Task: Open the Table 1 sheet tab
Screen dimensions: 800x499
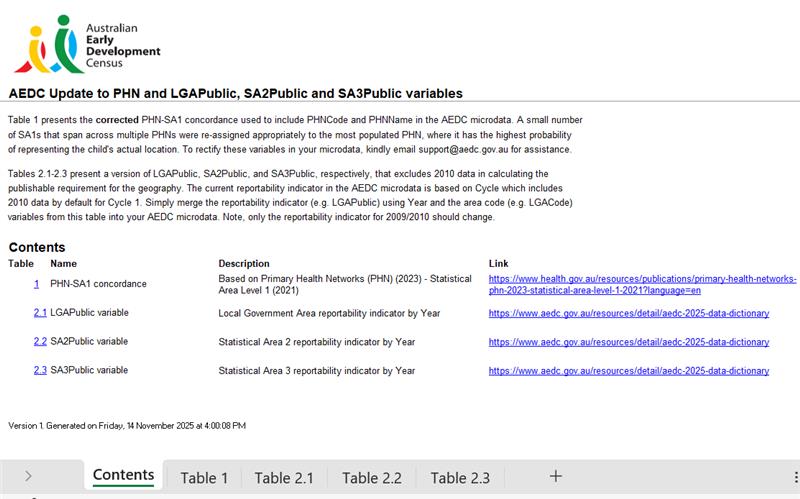Action: pyautogui.click(x=204, y=477)
